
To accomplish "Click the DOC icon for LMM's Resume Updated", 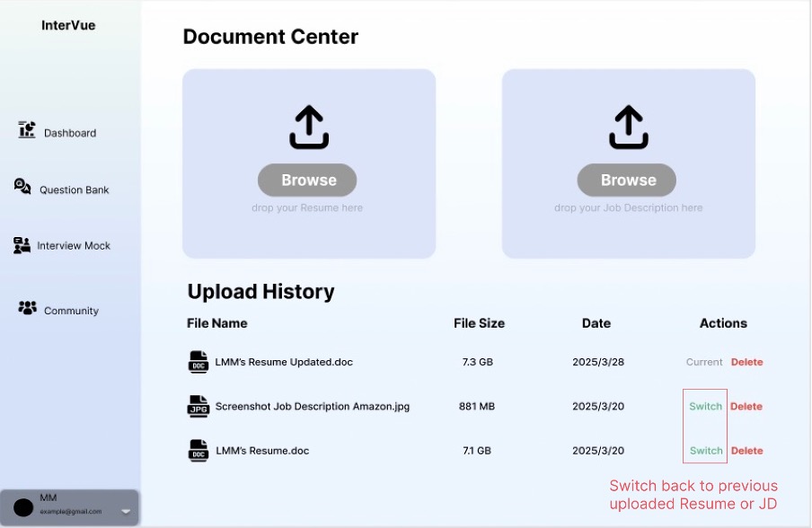I will pos(199,362).
